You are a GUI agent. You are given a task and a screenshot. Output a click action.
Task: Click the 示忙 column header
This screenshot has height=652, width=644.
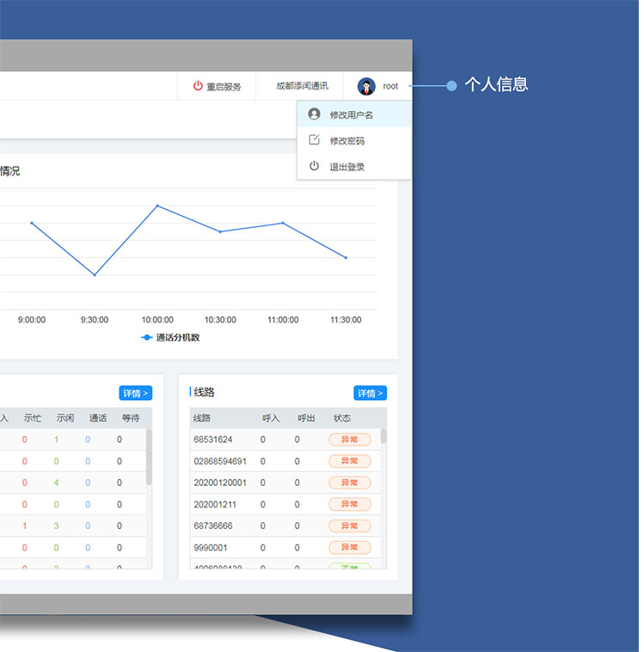(33, 418)
